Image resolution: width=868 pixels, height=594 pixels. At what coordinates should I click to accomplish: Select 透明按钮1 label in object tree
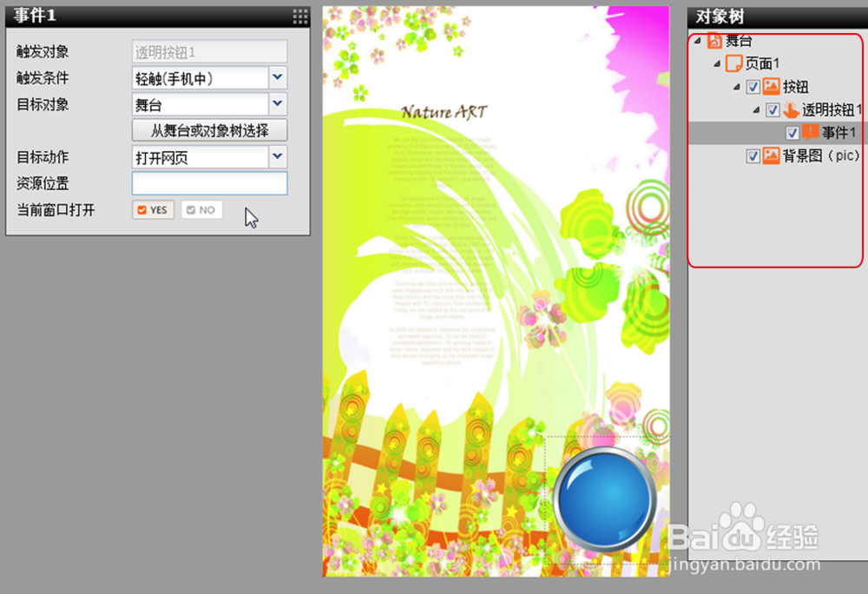point(832,110)
